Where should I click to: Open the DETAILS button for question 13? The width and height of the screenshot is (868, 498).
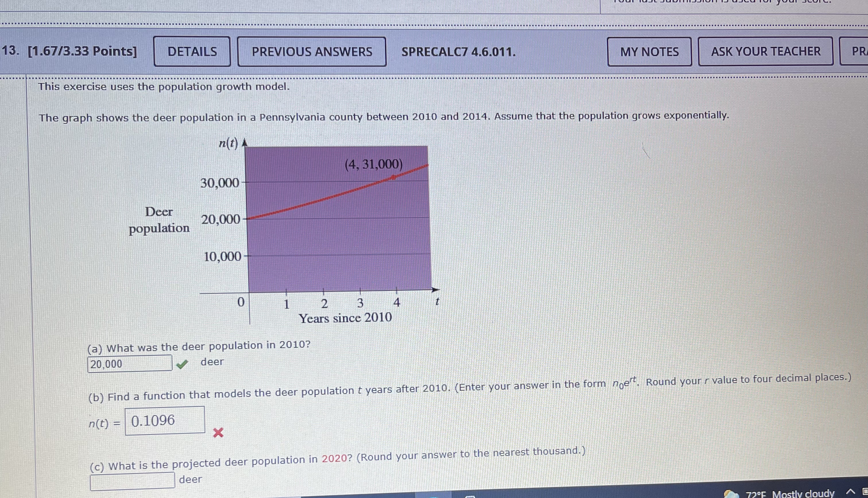tap(192, 52)
